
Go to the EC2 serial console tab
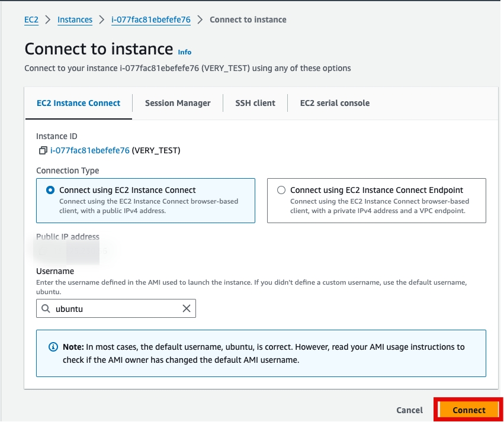(x=335, y=103)
